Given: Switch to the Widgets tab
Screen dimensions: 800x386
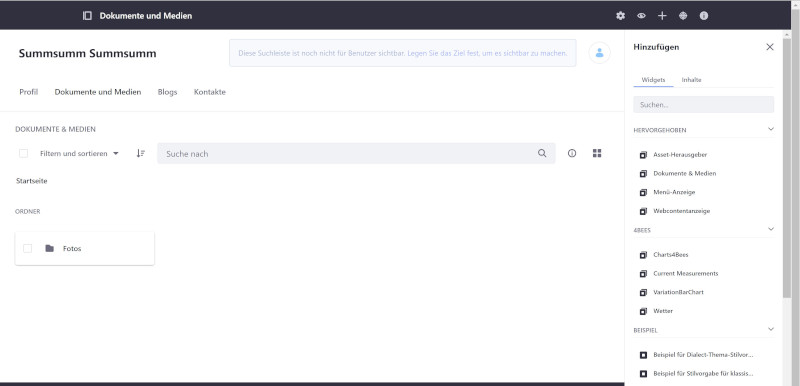Looking at the screenshot, I should (653, 80).
